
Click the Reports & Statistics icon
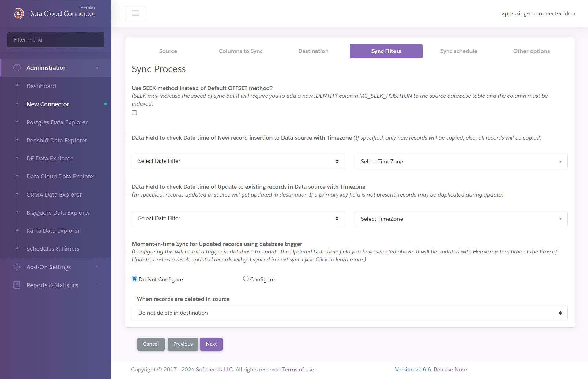(x=16, y=285)
